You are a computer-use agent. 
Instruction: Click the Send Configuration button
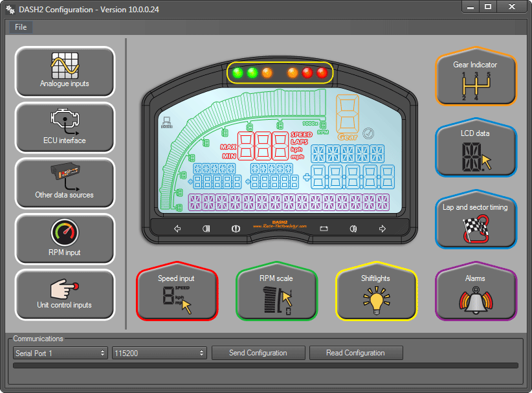(x=258, y=353)
